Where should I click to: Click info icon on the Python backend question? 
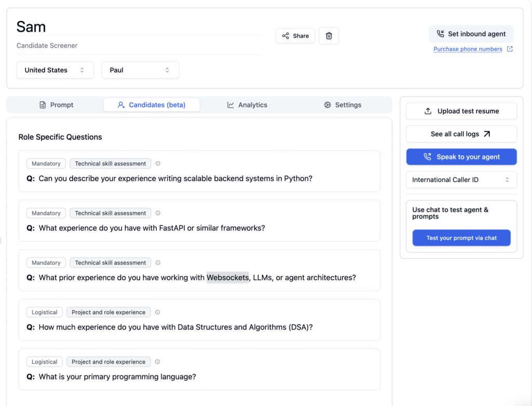158,164
